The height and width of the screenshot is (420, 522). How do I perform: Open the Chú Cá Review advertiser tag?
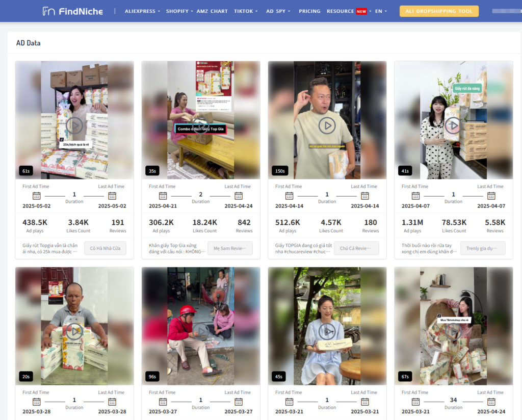356,248
